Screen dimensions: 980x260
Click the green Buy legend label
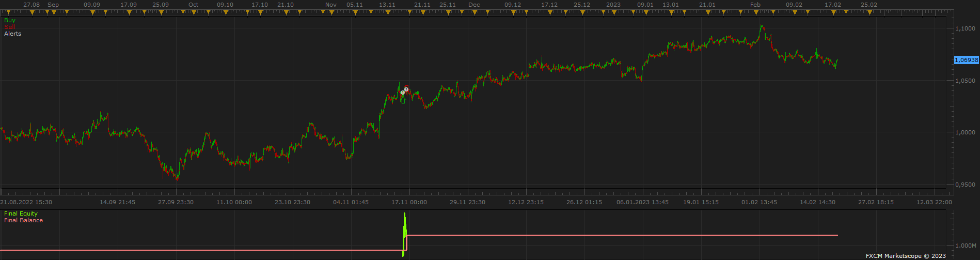point(10,20)
